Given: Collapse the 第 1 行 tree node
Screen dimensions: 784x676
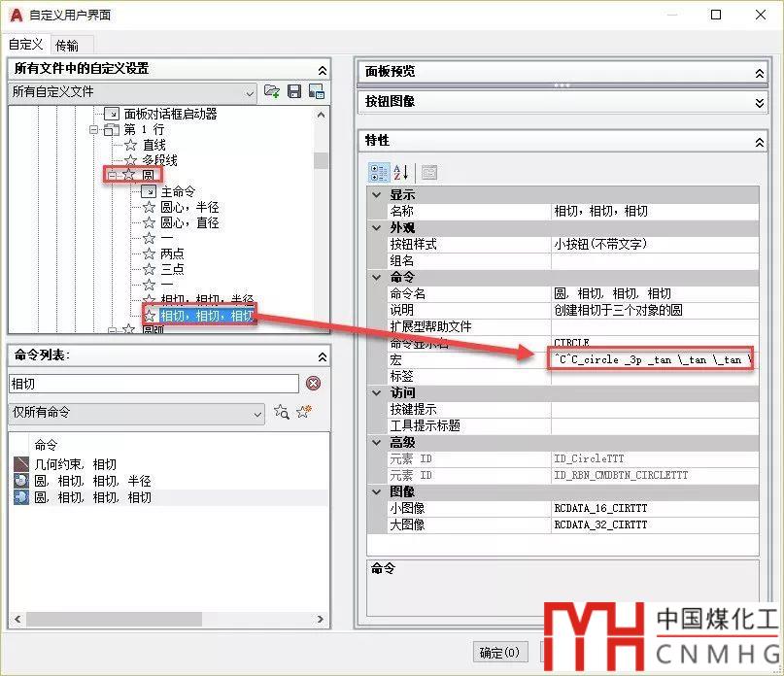Looking at the screenshot, I should tap(93, 130).
